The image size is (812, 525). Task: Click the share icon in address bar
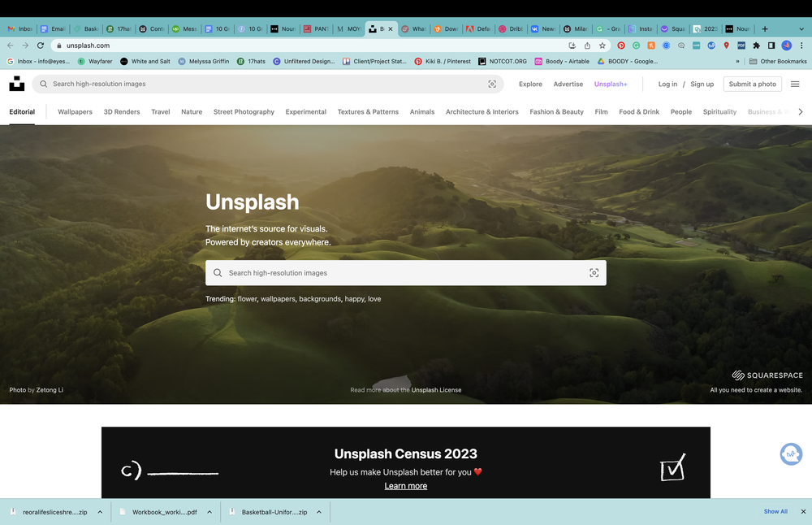(x=587, y=46)
